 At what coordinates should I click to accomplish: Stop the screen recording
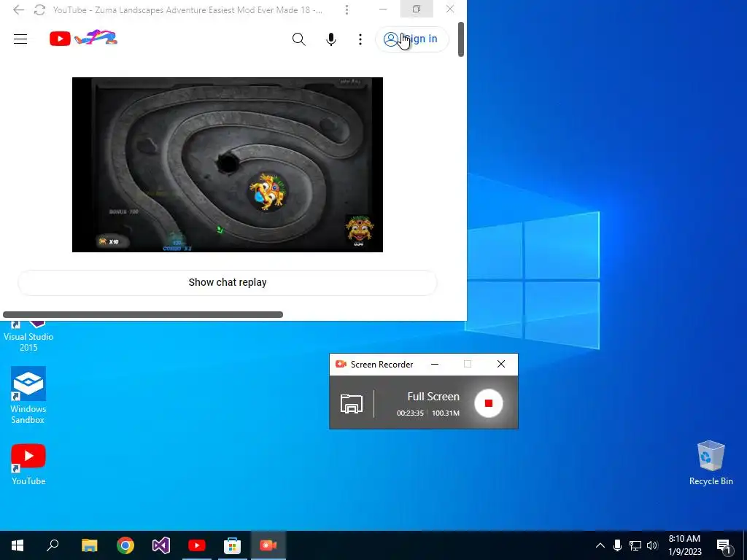pyautogui.click(x=488, y=403)
